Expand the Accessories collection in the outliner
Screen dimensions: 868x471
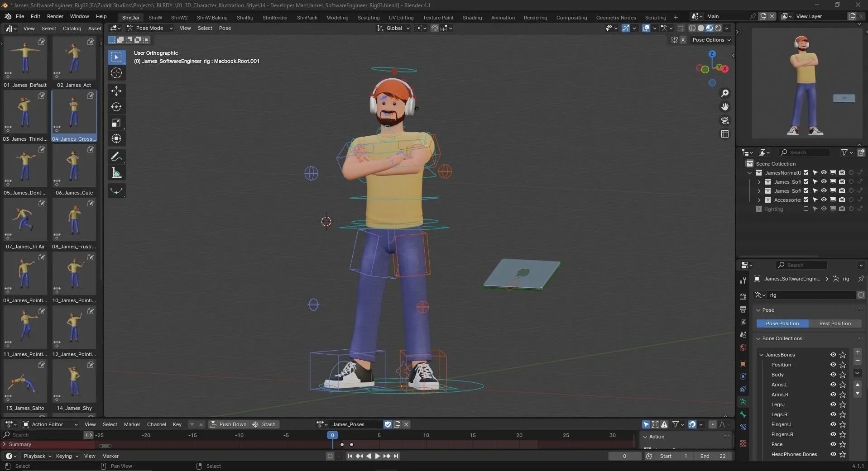click(759, 200)
